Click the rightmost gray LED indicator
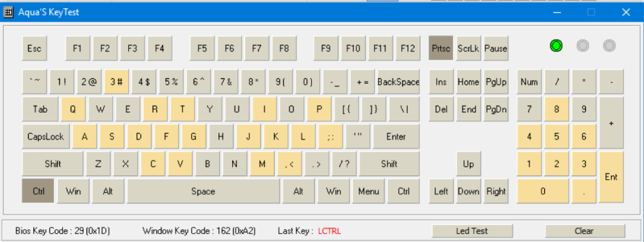Image resolution: width=644 pixels, height=242 pixels. click(609, 45)
